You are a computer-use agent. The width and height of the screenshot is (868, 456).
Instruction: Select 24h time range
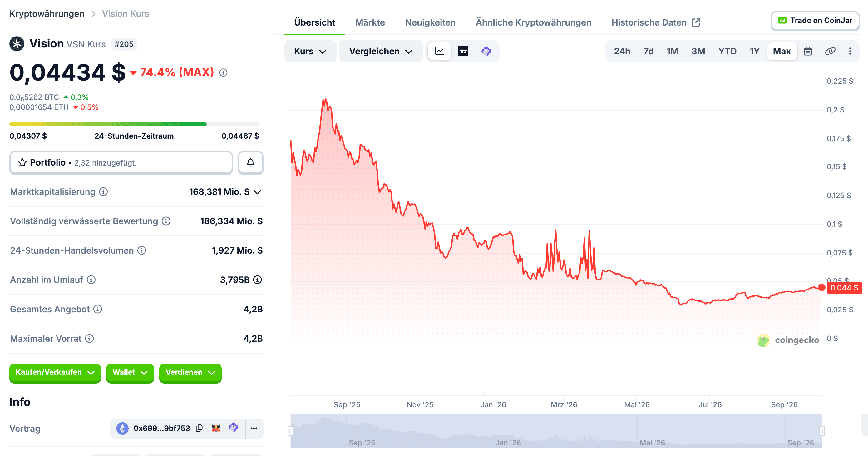(622, 51)
